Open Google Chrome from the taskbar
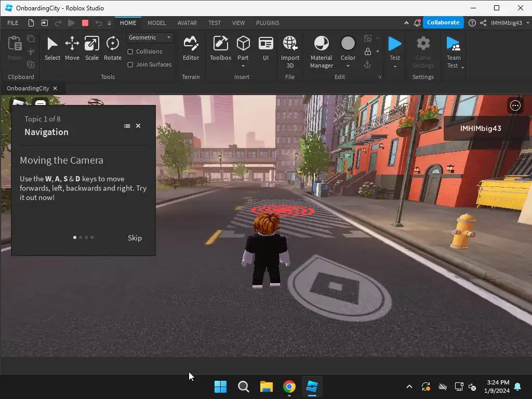The width and height of the screenshot is (532, 399). [289, 387]
